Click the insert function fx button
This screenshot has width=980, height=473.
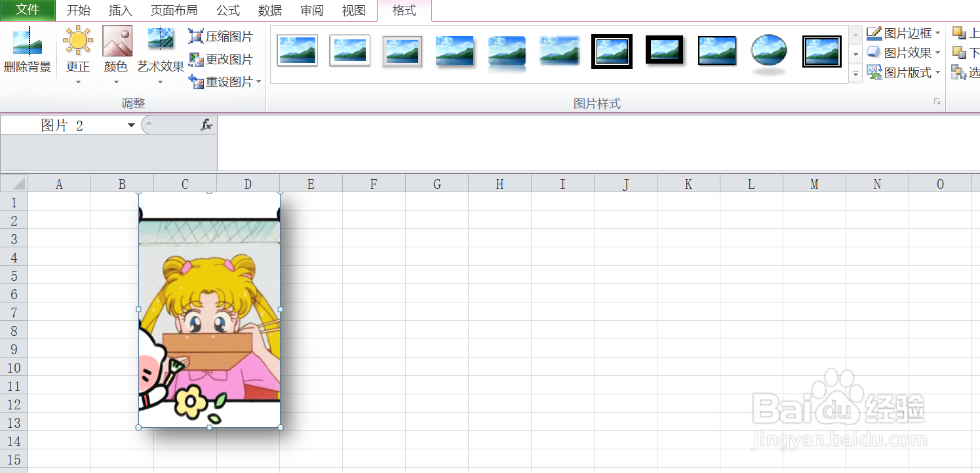coord(206,125)
